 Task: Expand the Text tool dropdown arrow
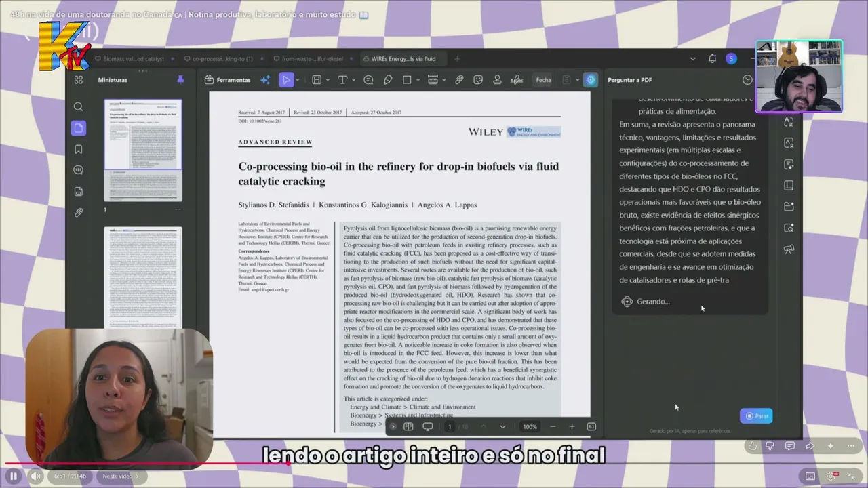[353, 80]
